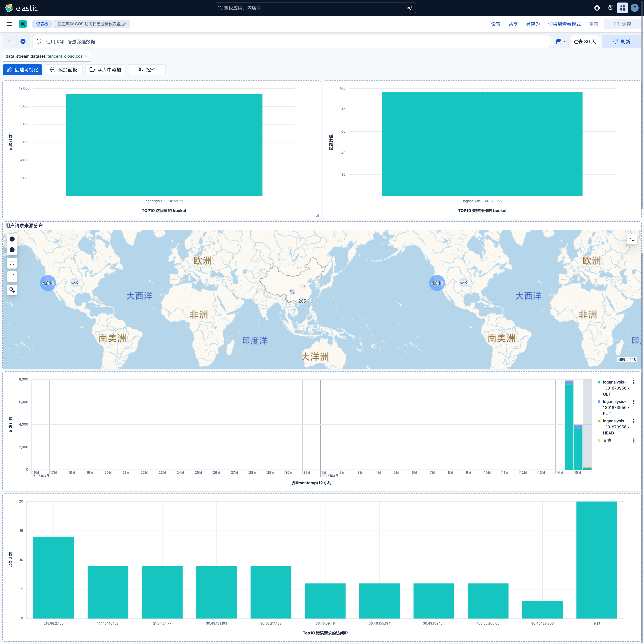Expand the map to full screen

pyautogui.click(x=12, y=277)
